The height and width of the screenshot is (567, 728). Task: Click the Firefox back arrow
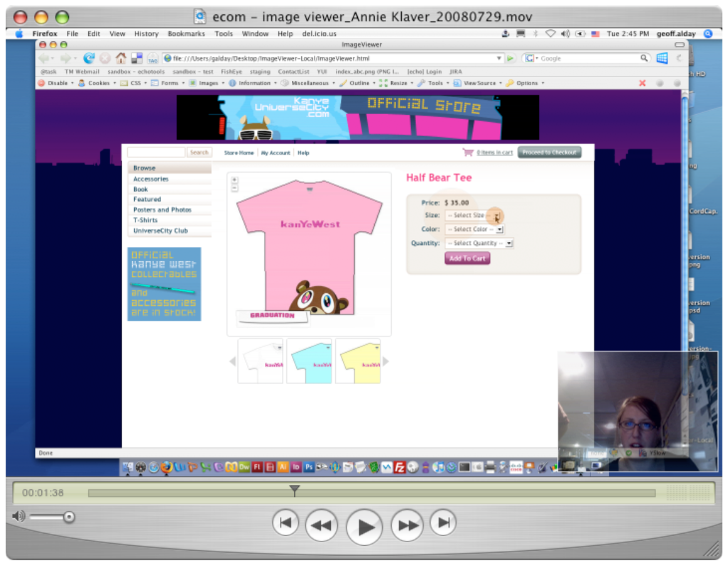[x=44, y=58]
